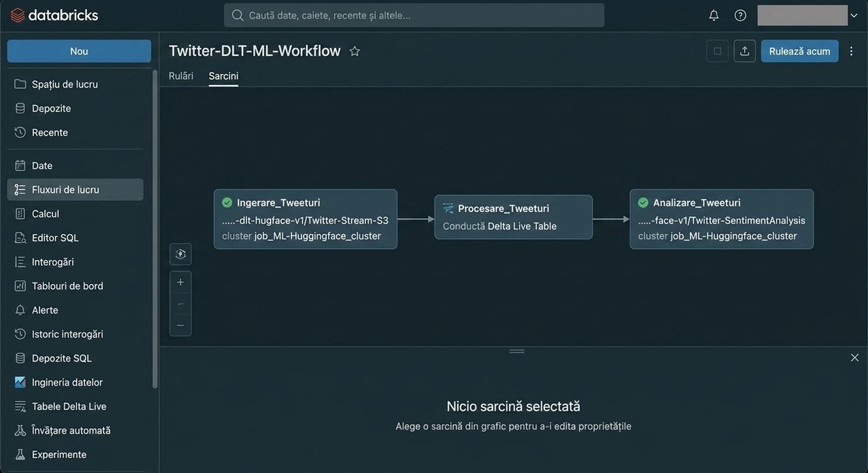Open Experimente in the sidebar
This screenshot has width=868, height=473.
[75, 454]
